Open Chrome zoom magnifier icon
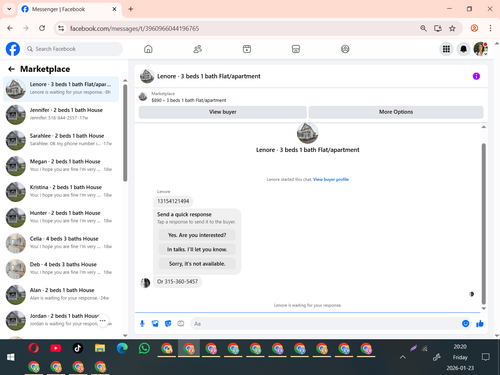 coord(423,28)
